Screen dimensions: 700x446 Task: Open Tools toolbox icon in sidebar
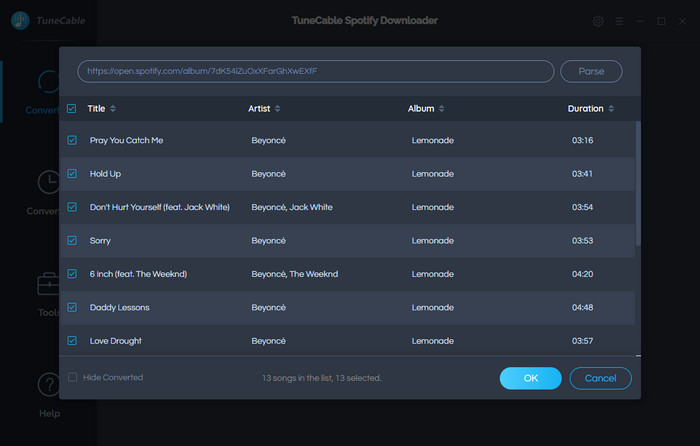click(x=48, y=284)
